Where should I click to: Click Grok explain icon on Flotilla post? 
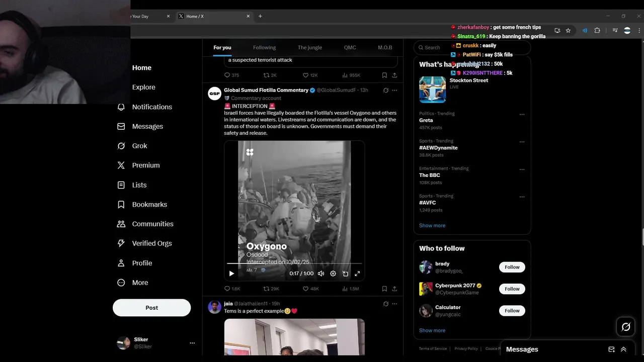[385, 90]
